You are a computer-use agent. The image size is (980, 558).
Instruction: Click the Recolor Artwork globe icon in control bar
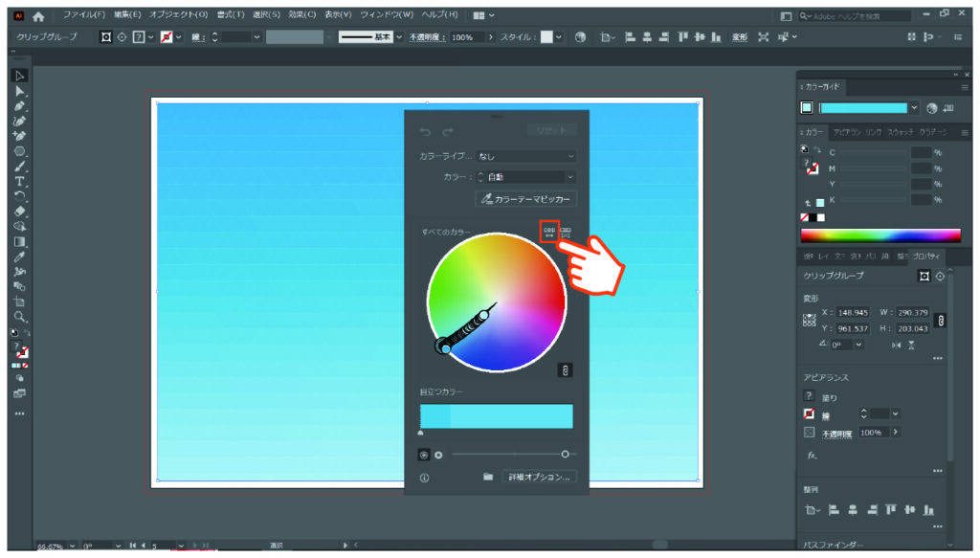tap(581, 37)
